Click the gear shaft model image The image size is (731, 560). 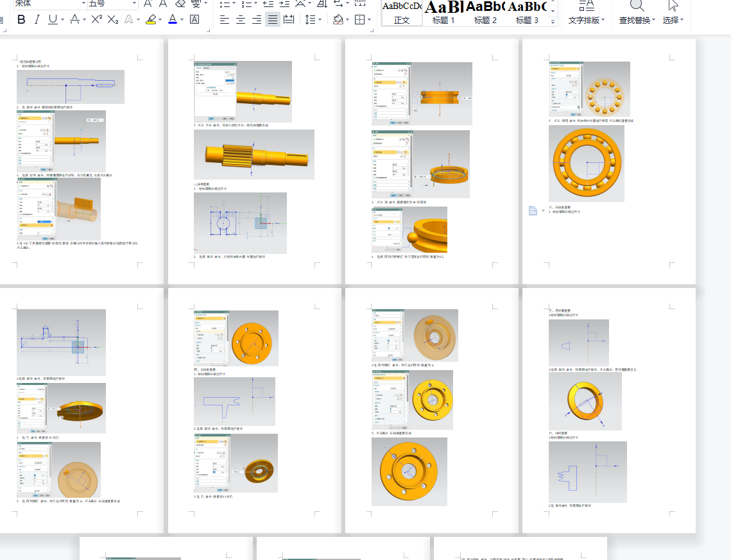pos(254,155)
